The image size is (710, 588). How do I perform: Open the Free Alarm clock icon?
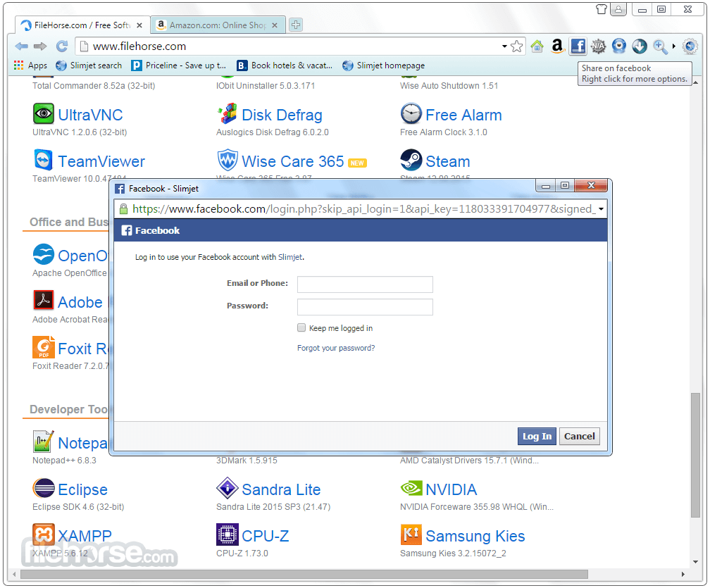point(411,113)
